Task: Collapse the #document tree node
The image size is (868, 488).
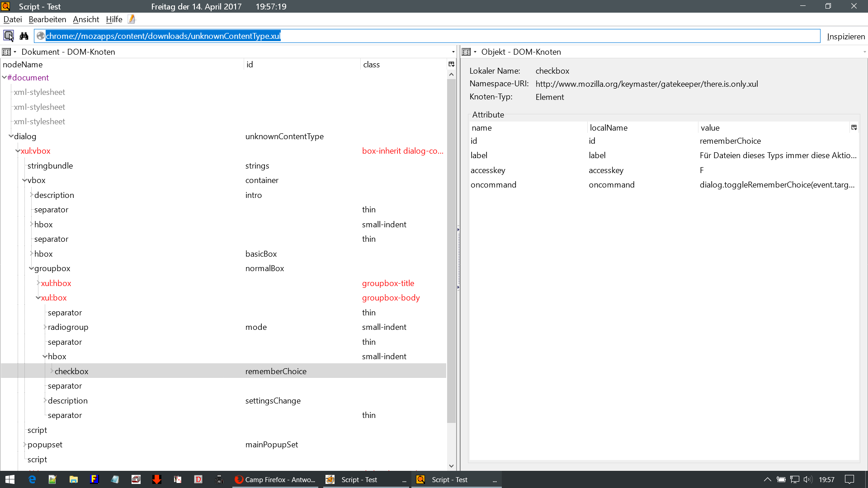Action: (4, 78)
